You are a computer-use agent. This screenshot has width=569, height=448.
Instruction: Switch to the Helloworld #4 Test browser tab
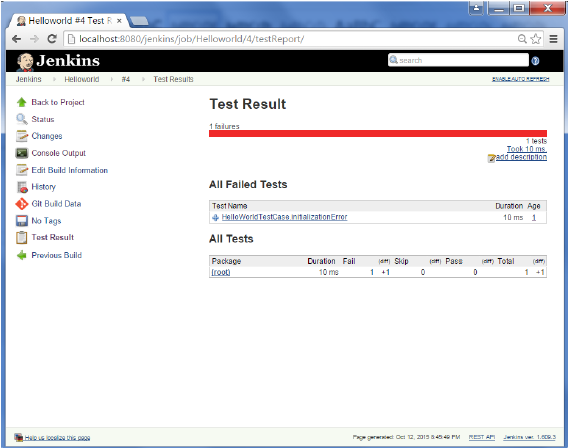click(67, 21)
